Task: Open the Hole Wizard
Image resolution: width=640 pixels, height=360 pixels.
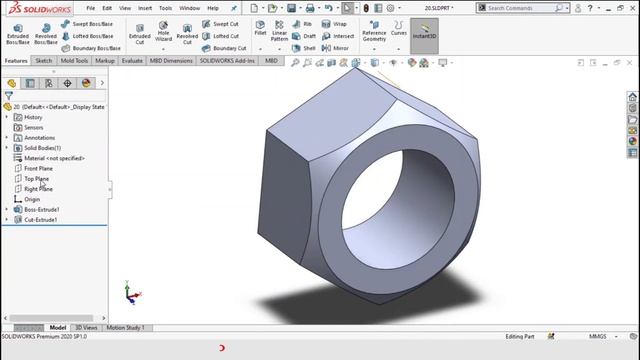Action: pos(163,31)
